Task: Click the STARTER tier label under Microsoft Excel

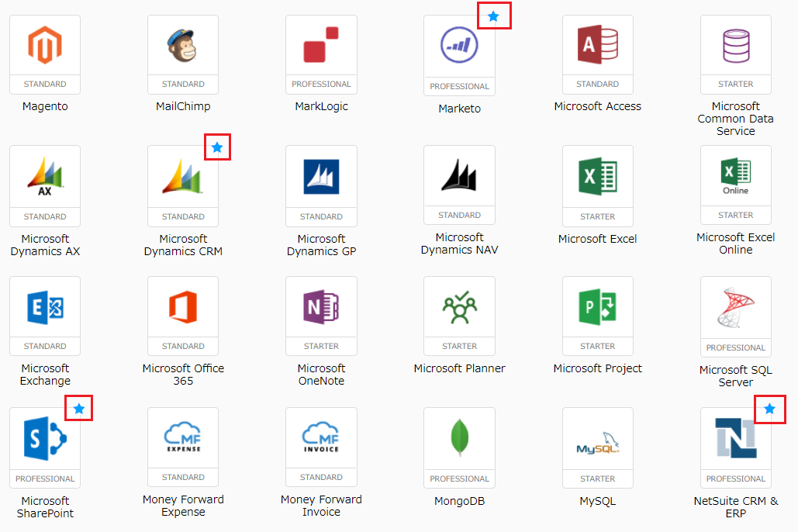Action: 597,216
